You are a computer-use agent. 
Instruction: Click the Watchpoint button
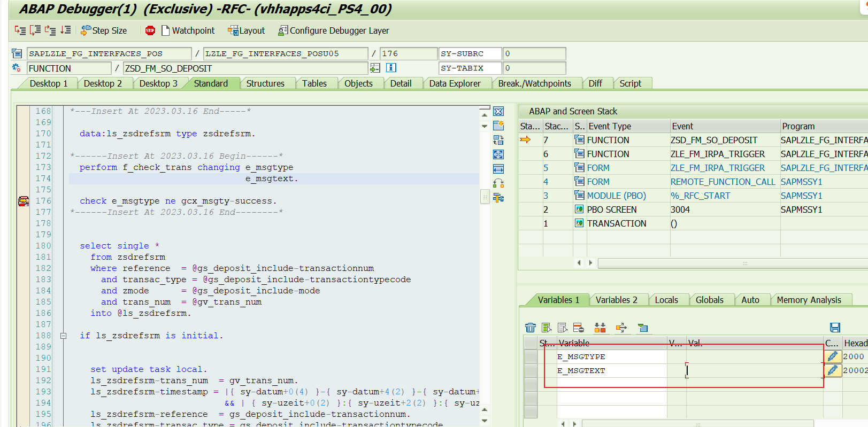coord(188,30)
